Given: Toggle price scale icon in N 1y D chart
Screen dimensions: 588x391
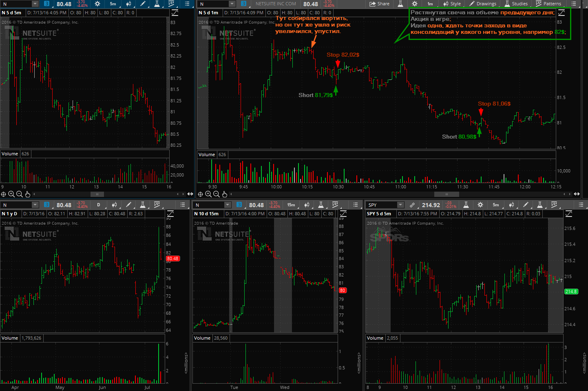Looking at the screenshot, I should 170,214.
